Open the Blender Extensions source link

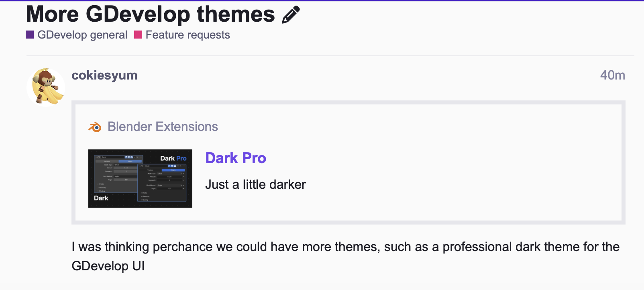pos(163,127)
